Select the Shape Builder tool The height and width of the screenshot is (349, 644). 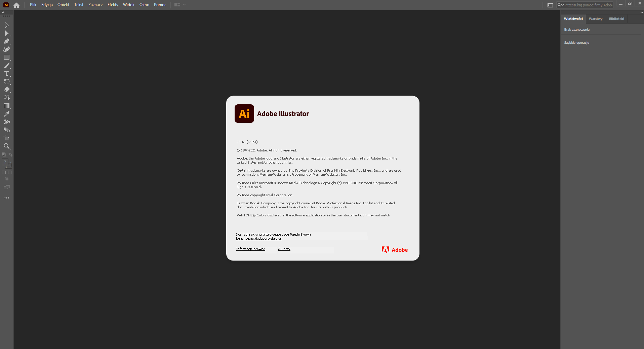click(7, 98)
